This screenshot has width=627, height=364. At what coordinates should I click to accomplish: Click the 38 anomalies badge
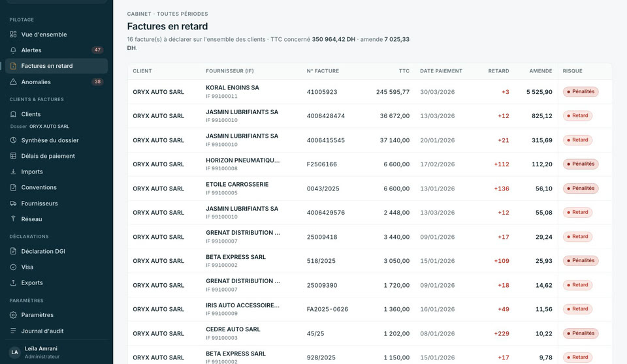(97, 82)
